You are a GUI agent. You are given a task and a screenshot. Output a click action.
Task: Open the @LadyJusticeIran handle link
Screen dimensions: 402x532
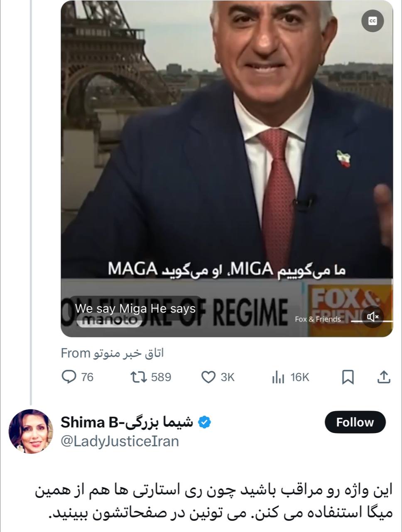tap(120, 441)
